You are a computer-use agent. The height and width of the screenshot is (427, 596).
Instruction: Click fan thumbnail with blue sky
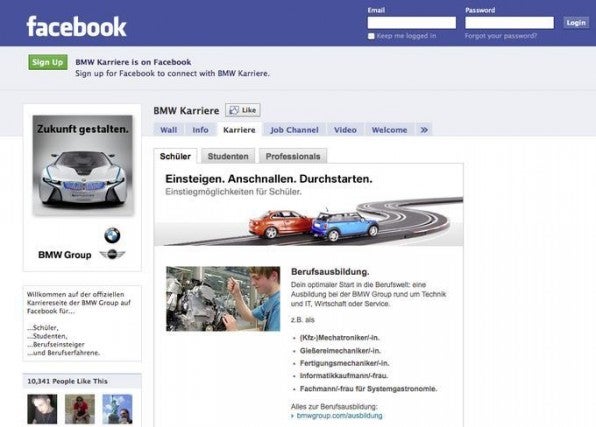[117, 409]
